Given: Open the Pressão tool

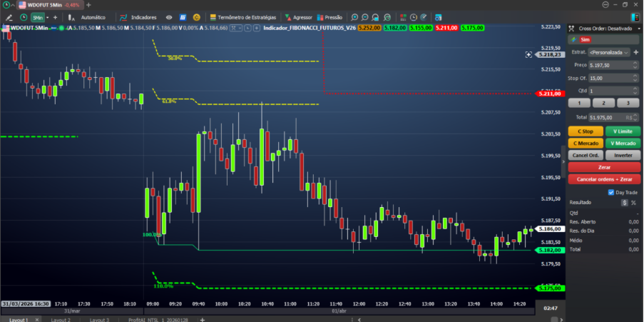Looking at the screenshot, I should point(329,18).
